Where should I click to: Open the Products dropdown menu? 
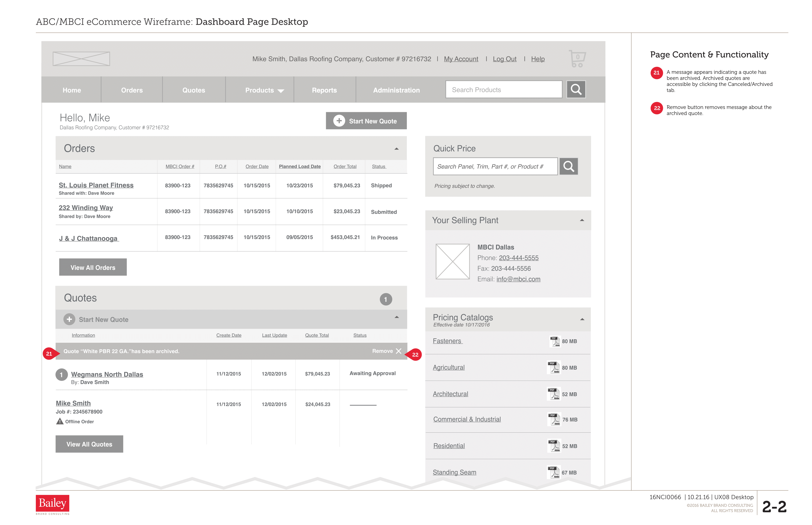coord(264,90)
